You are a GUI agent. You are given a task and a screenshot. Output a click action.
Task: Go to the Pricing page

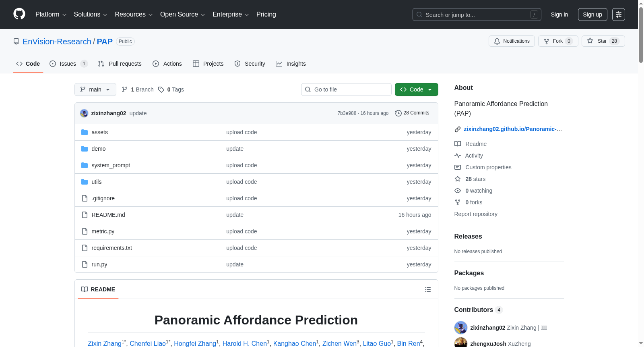point(266,15)
